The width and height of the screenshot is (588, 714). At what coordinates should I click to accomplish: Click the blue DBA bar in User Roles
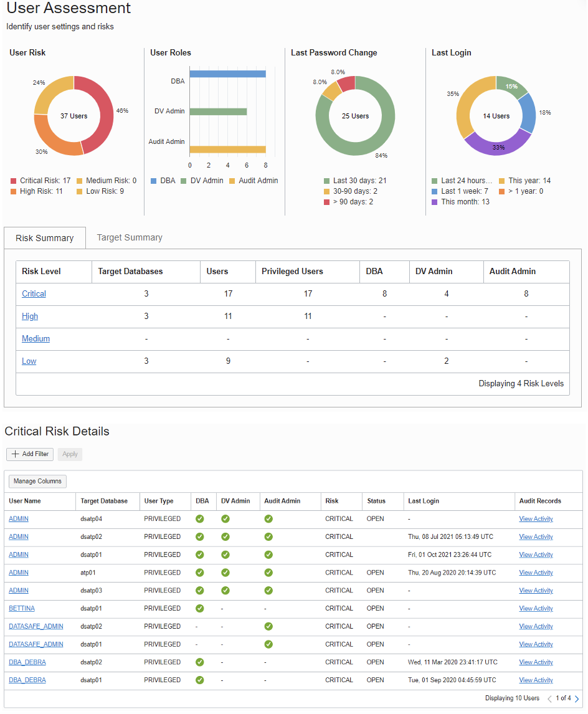tap(227, 74)
